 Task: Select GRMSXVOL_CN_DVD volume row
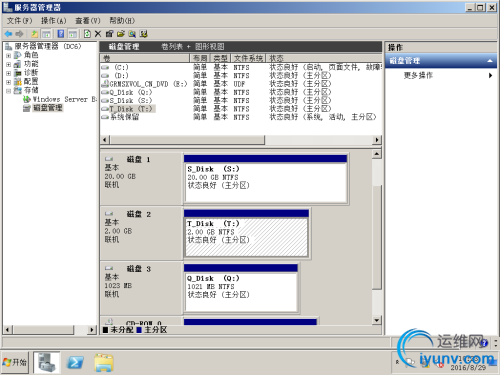pos(241,84)
